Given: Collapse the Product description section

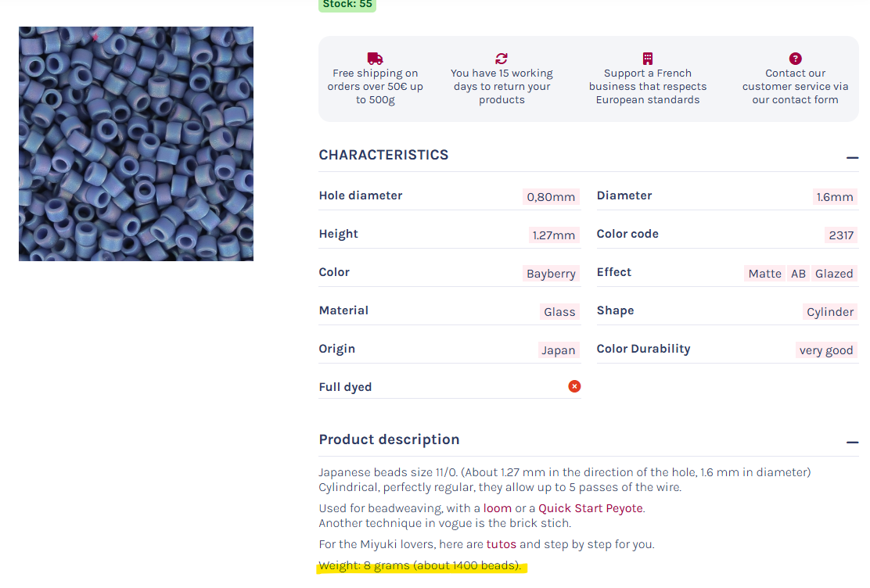Looking at the screenshot, I should point(852,442).
